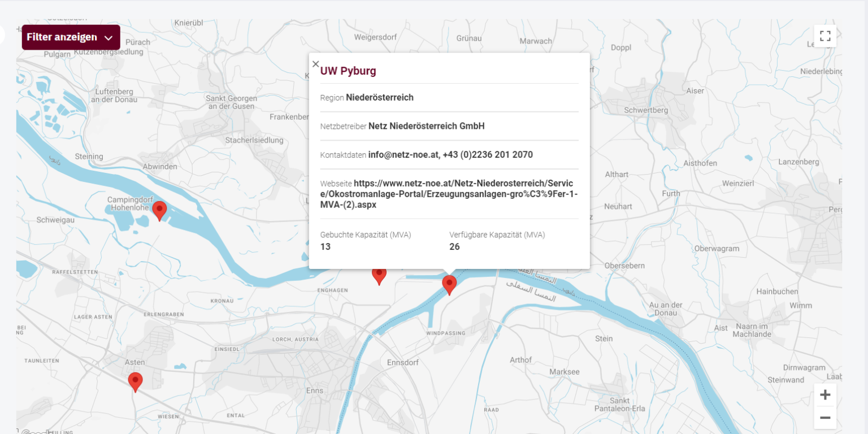Zoom in the map with plus button
Screen dimensions: 868x434
pyautogui.click(x=825, y=394)
